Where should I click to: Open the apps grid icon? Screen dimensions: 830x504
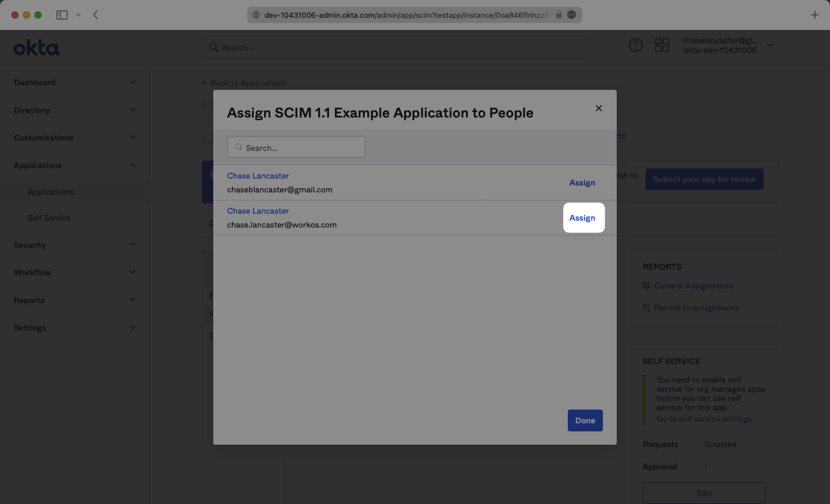tap(662, 46)
